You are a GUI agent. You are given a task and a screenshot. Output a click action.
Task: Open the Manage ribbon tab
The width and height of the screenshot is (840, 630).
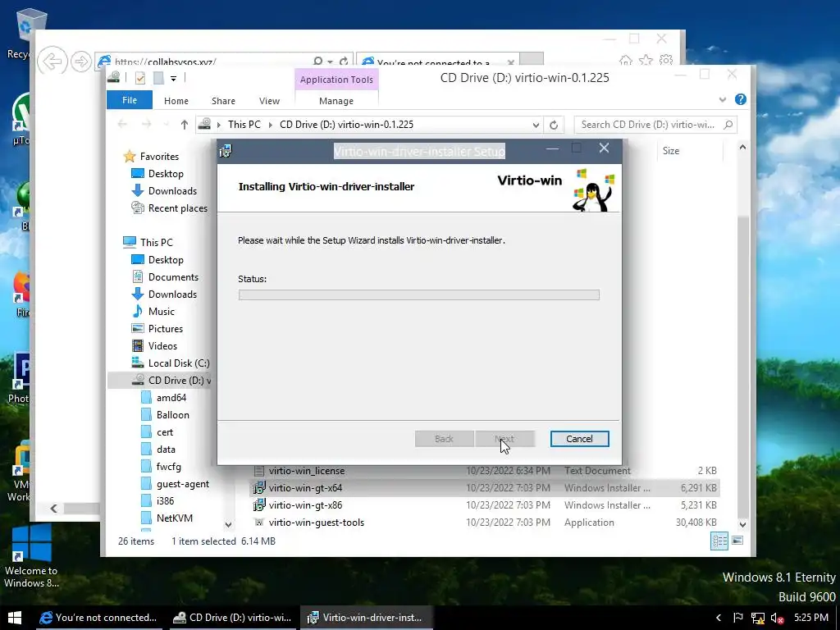336,101
